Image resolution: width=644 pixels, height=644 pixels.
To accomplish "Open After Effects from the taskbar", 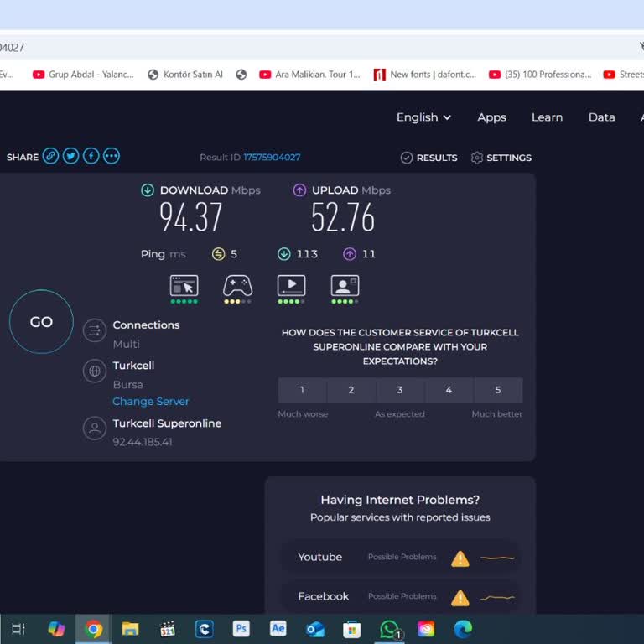I will [x=278, y=629].
